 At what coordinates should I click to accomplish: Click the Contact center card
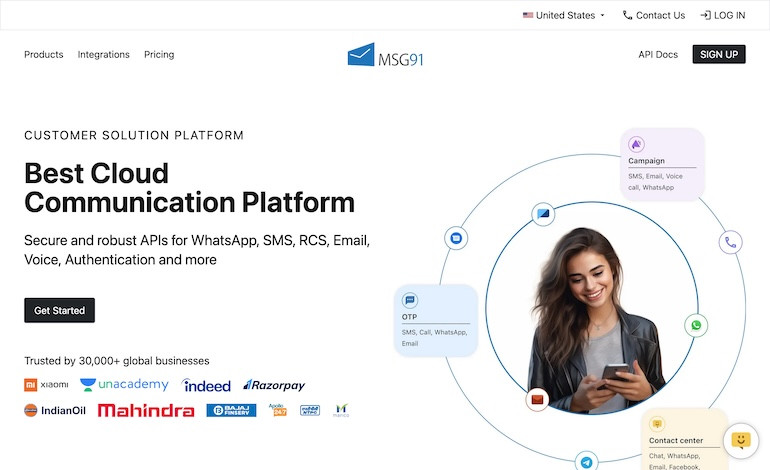[684, 440]
